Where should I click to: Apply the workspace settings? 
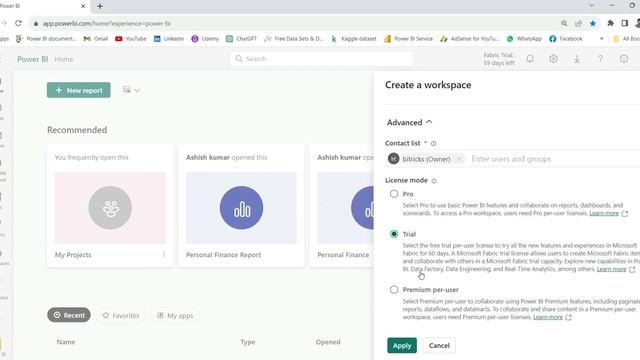coord(402,345)
